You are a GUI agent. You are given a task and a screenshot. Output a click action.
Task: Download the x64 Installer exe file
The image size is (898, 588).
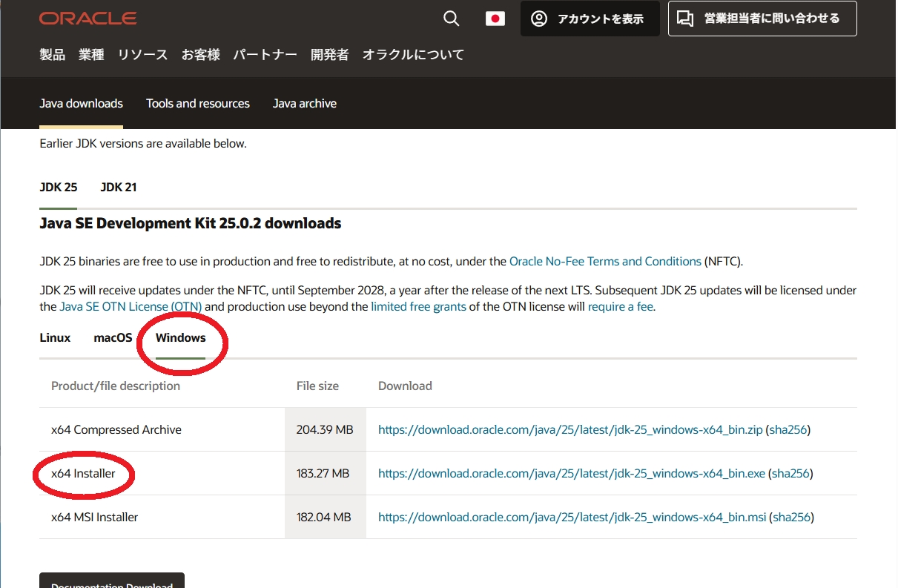(571, 473)
